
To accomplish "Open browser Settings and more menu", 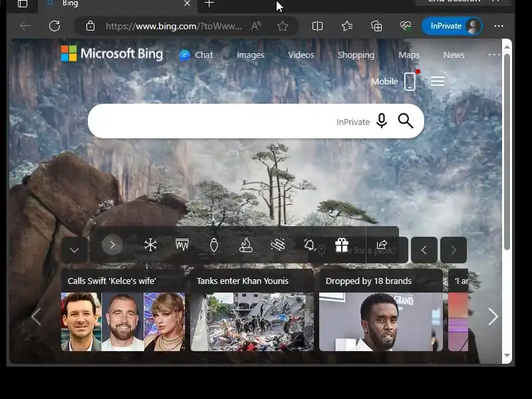I will [498, 26].
